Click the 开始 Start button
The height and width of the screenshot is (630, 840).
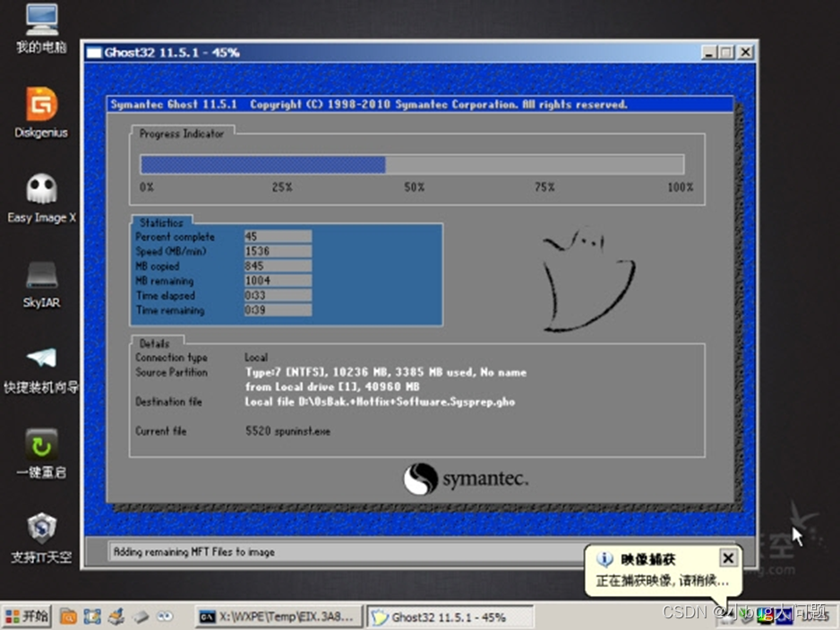[x=27, y=617]
